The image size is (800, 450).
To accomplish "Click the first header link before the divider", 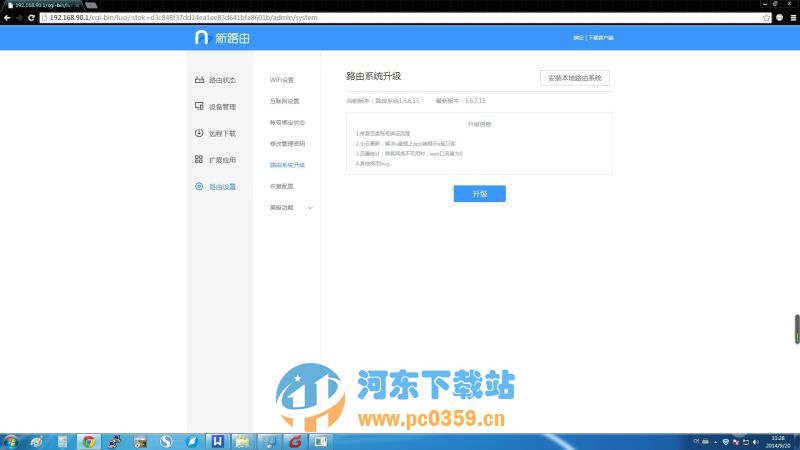I will [x=579, y=38].
